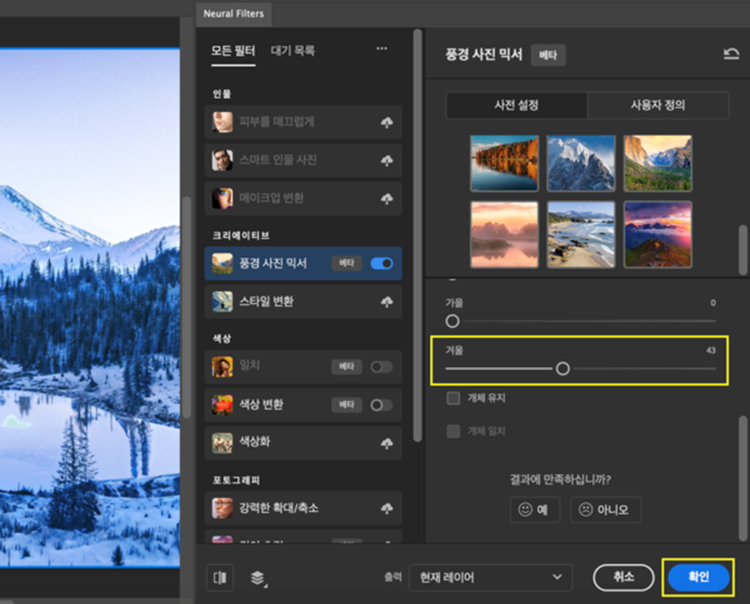Image resolution: width=750 pixels, height=604 pixels.
Task: Download the 피부를 매끄럽게 filter via cloud icon
Action: [x=386, y=122]
